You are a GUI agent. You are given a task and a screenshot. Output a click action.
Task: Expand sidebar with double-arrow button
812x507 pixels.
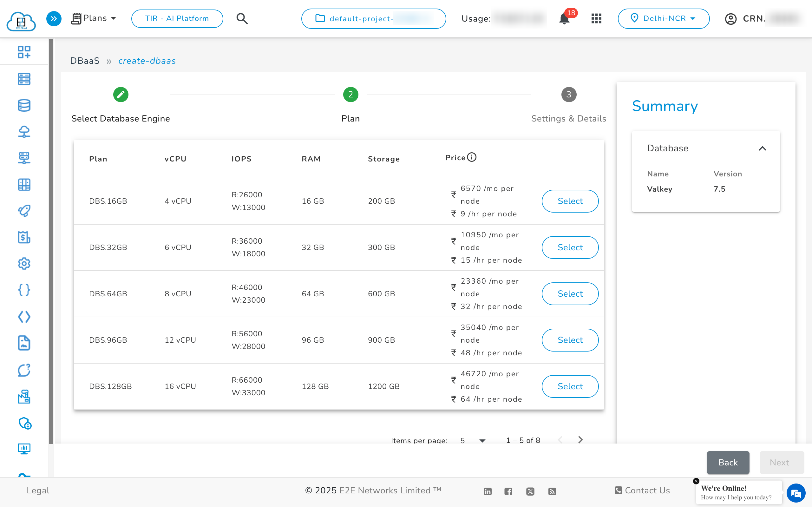click(54, 18)
